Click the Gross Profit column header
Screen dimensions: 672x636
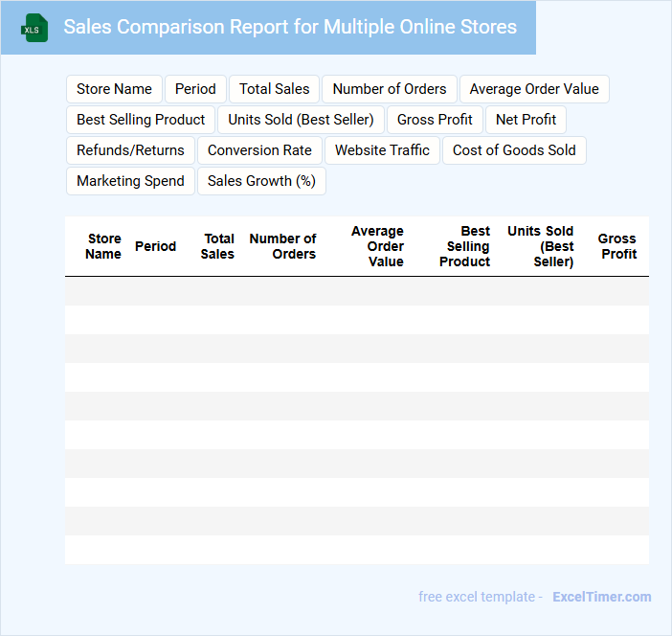tap(617, 246)
